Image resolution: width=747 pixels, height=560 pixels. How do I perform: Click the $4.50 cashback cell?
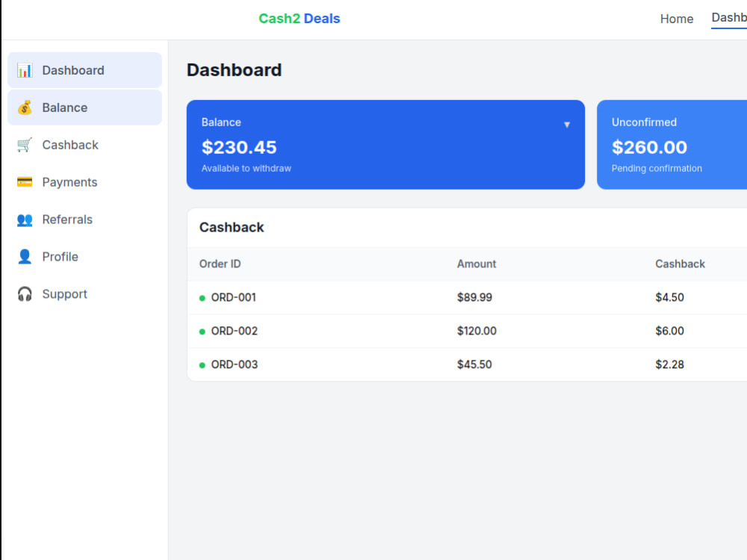point(669,298)
